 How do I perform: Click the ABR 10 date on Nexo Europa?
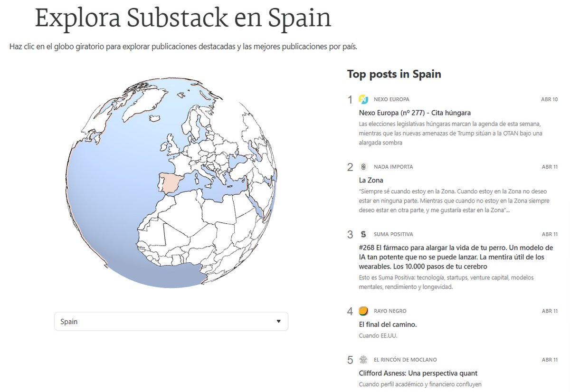(550, 99)
